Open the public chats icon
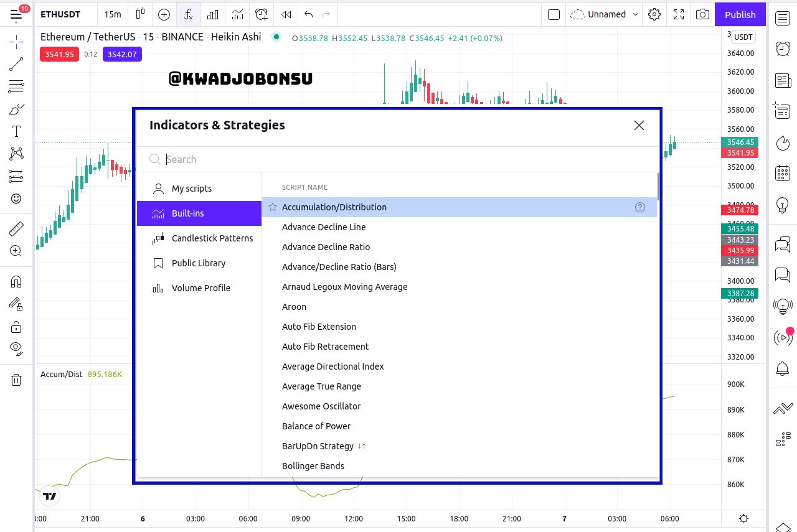 (783, 244)
